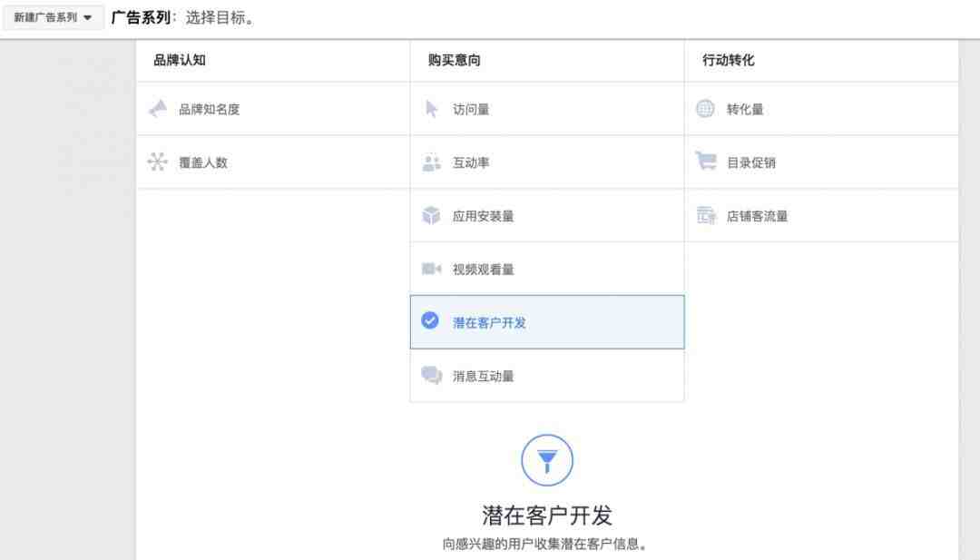Click the globe icon for 转化量

[x=705, y=109]
